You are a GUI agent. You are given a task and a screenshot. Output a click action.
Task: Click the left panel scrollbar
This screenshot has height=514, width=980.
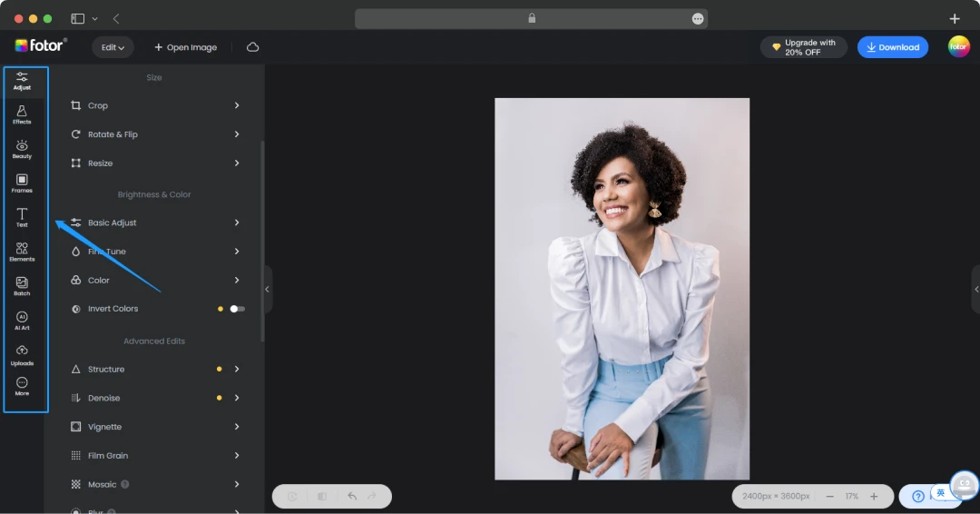(x=262, y=241)
